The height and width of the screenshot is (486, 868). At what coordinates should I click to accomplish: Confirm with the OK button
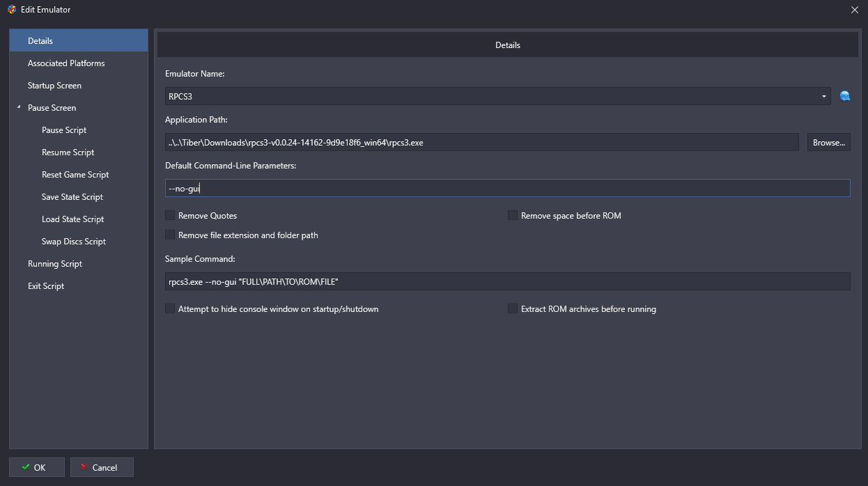point(37,467)
